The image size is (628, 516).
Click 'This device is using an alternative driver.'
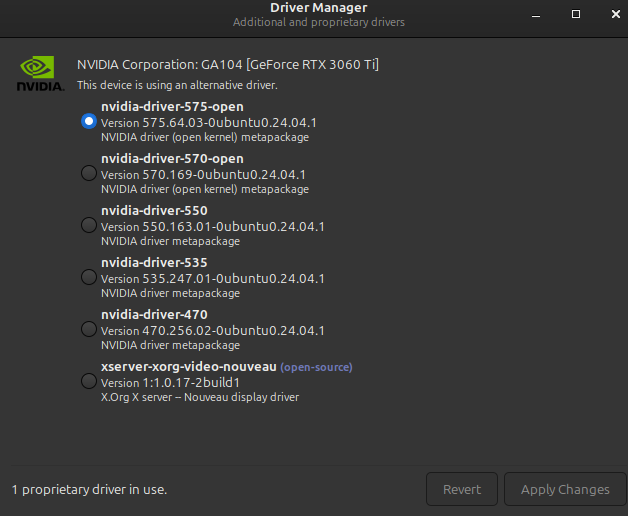177,85
